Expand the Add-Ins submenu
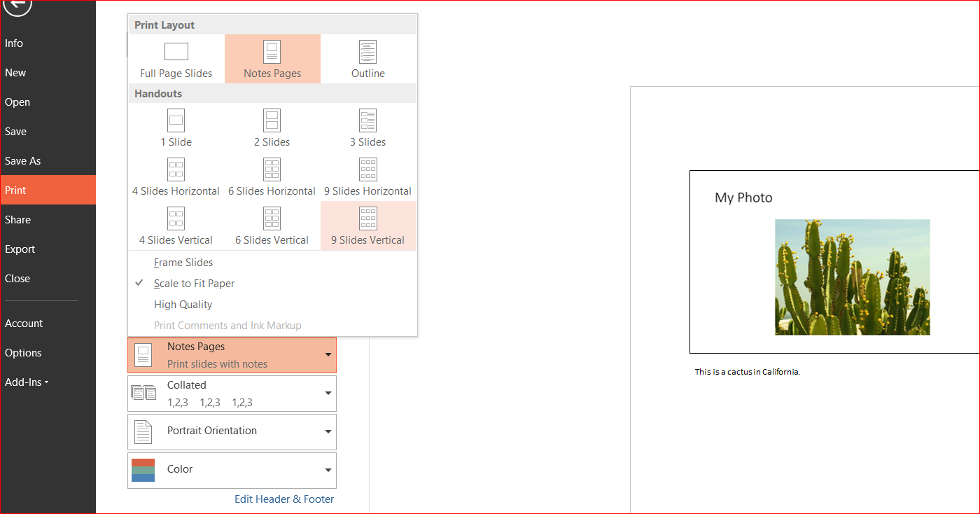980x514 pixels. click(27, 382)
